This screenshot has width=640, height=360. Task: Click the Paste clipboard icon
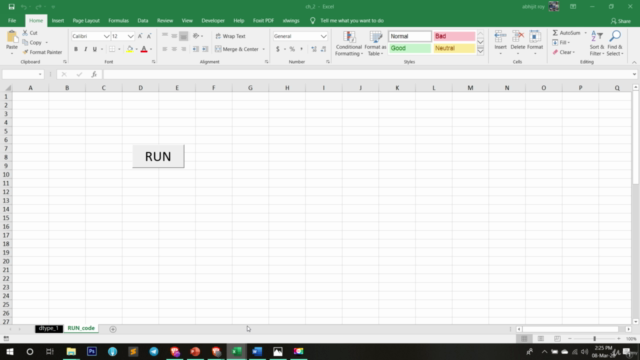tap(12, 38)
